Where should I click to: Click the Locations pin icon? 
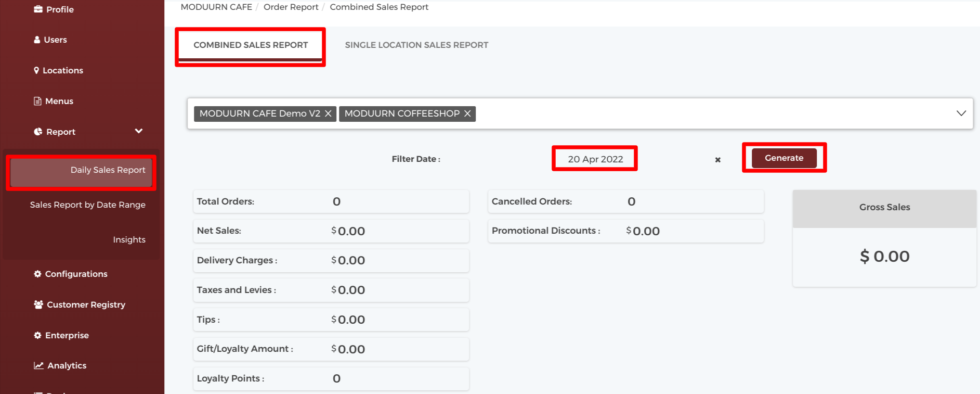[36, 70]
